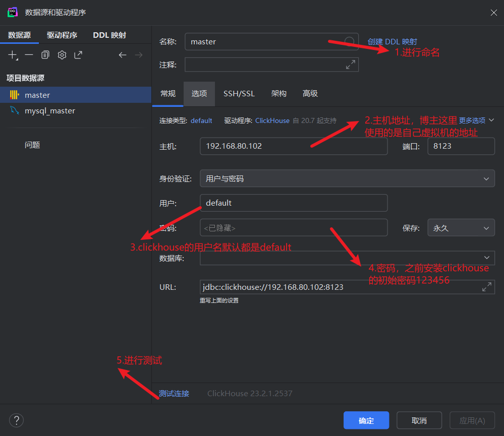Image resolution: width=504 pixels, height=436 pixels.
Task: Open the 高级 tab
Action: [x=310, y=93]
